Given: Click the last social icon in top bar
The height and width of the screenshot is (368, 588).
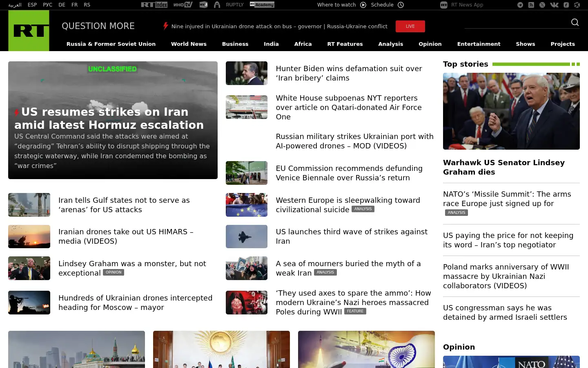Looking at the screenshot, I should point(577,5).
